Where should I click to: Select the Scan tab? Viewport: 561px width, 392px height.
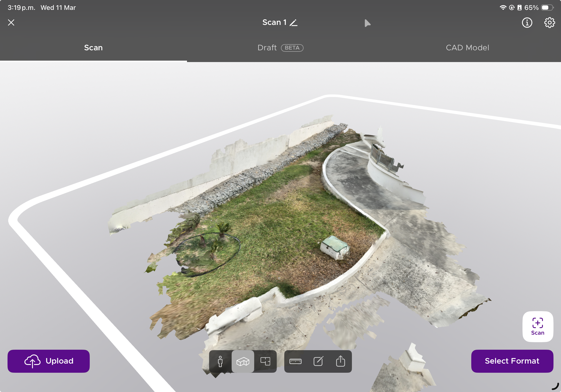click(x=93, y=48)
